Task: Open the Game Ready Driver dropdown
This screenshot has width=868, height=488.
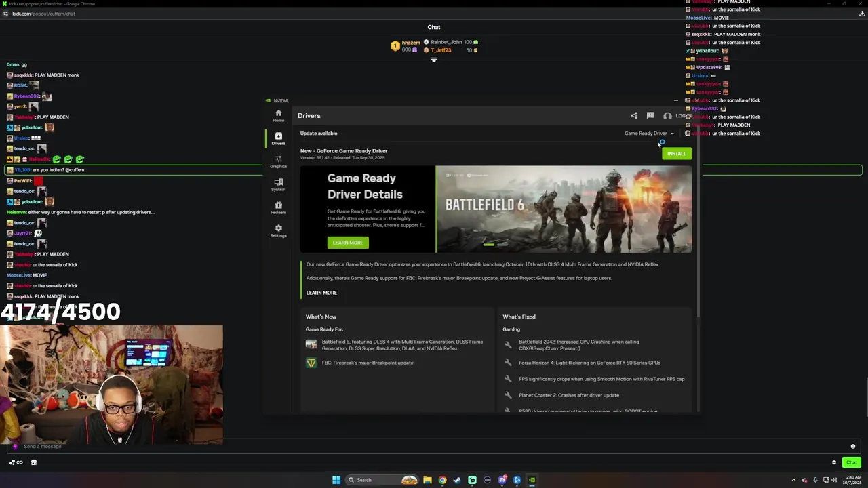Action: (x=649, y=134)
